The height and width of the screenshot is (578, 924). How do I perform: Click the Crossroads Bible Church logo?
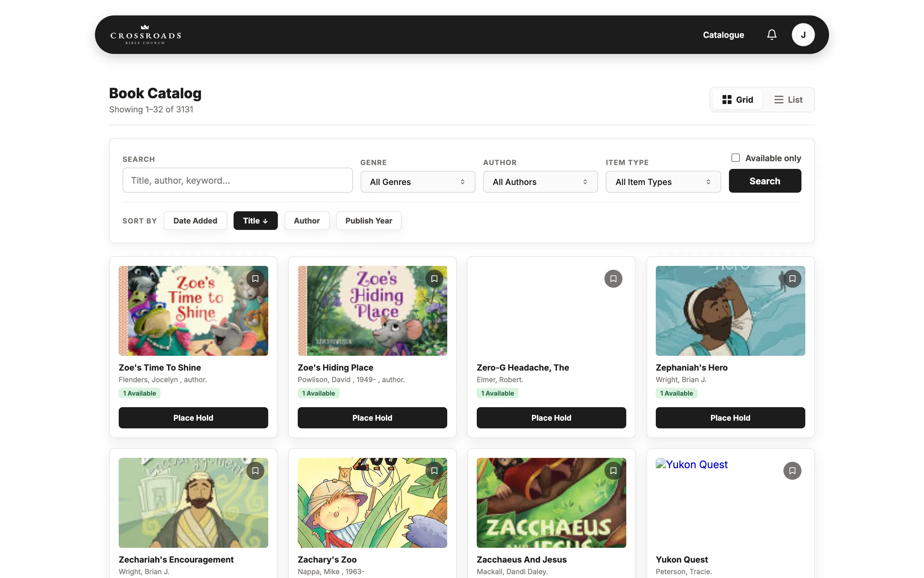click(145, 35)
